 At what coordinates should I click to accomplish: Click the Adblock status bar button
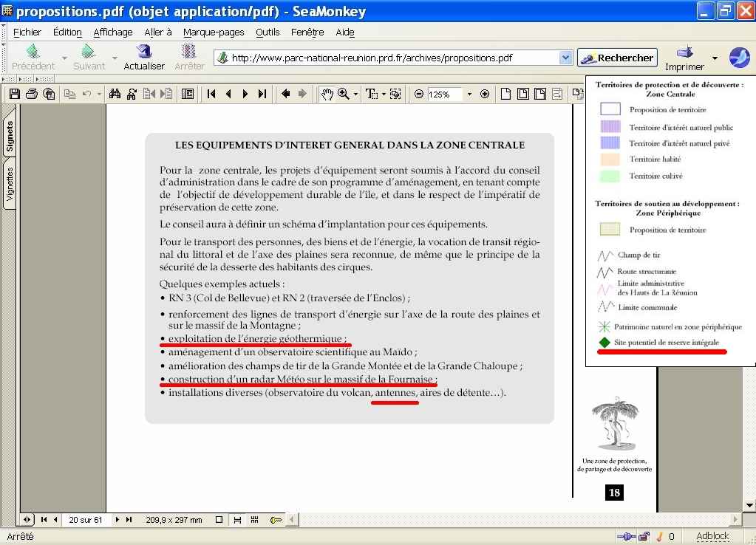click(712, 536)
